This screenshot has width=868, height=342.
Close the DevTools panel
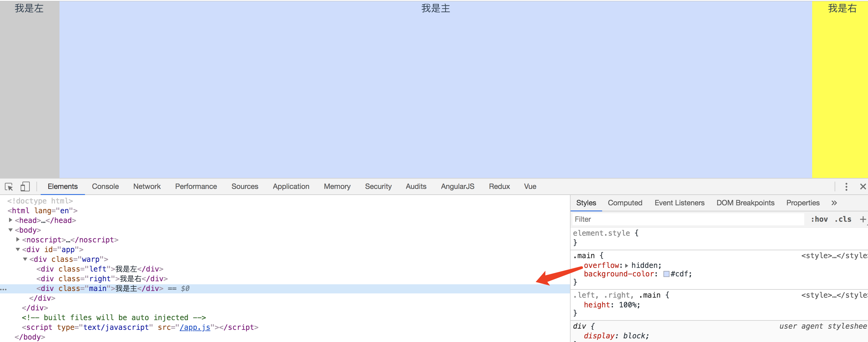[863, 186]
